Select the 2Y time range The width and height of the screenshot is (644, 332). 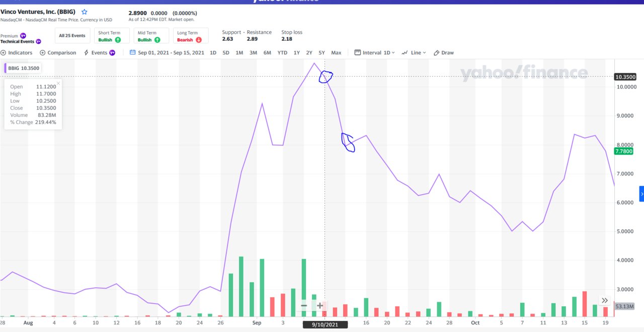coord(309,52)
